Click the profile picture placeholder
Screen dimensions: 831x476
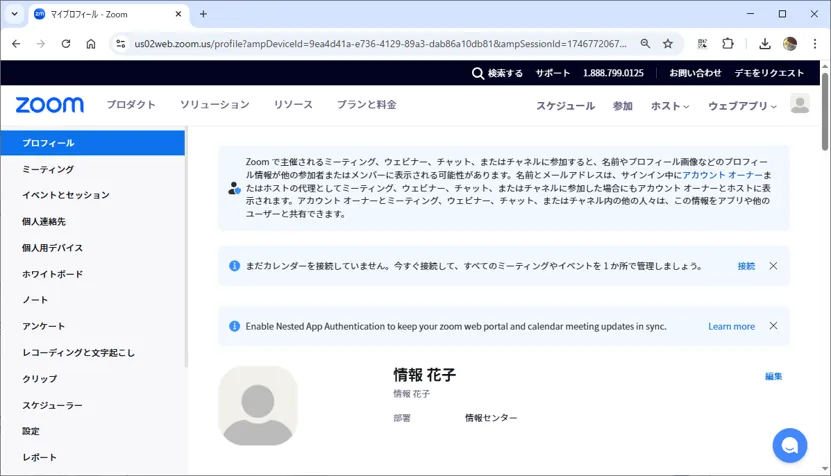[258, 406]
